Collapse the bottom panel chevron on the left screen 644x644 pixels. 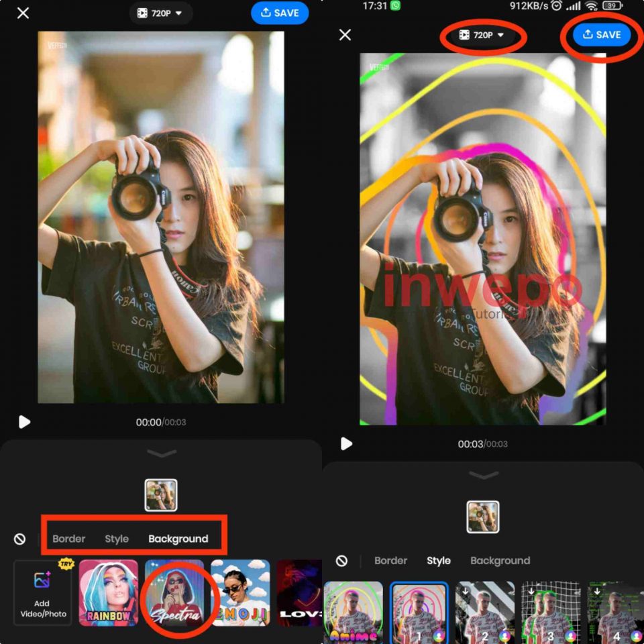pyautogui.click(x=161, y=453)
